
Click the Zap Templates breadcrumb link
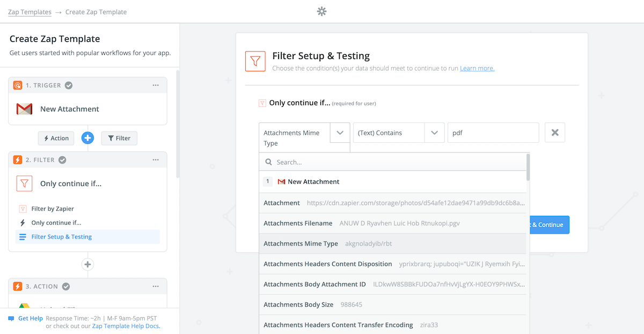[30, 11]
